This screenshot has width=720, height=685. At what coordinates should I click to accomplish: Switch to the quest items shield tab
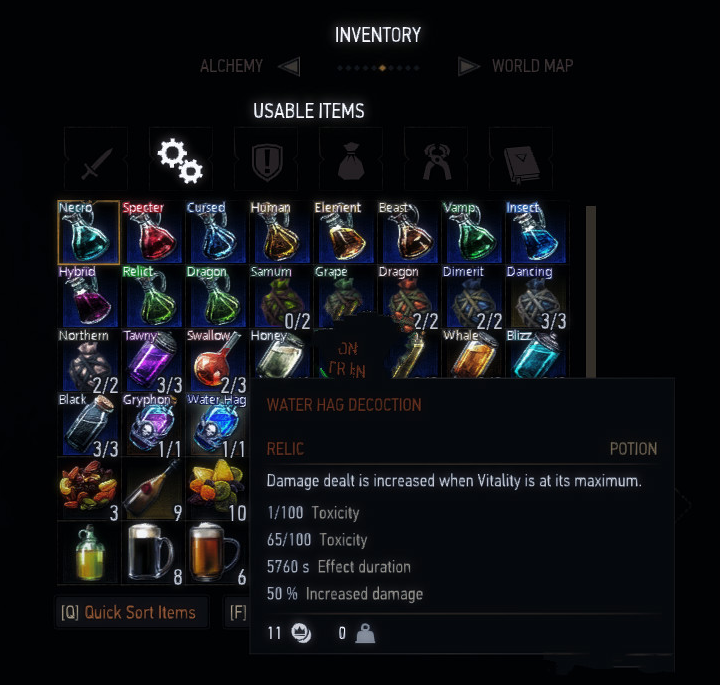[266, 159]
